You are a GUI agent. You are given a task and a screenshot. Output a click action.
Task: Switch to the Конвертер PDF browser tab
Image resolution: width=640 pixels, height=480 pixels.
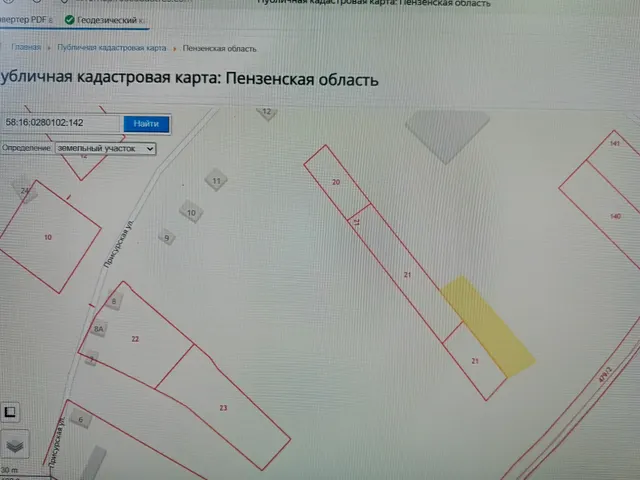tap(26, 20)
